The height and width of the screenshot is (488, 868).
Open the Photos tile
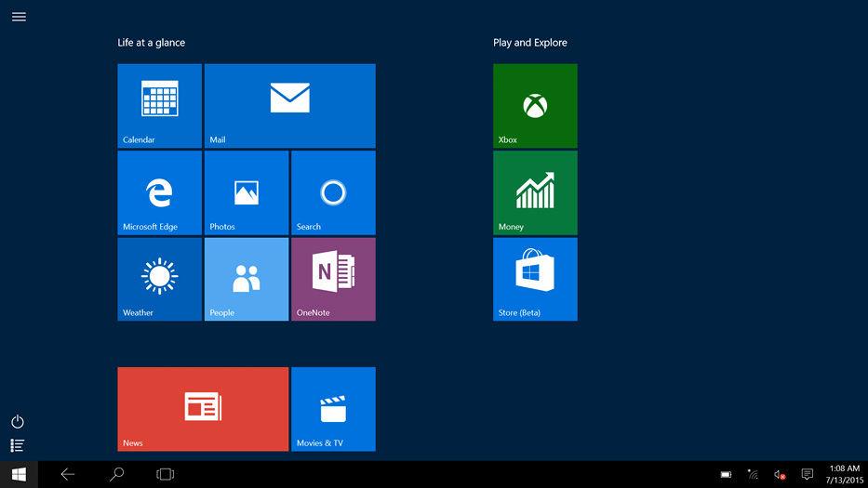[x=247, y=192]
